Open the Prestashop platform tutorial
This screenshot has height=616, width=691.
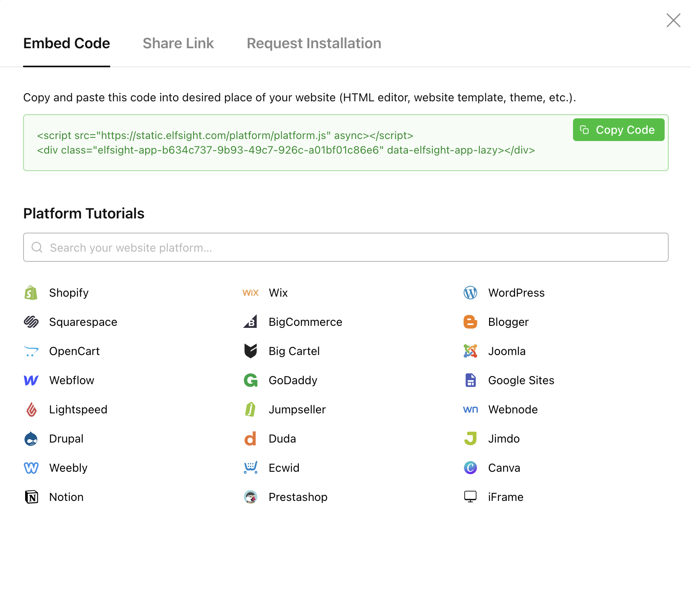pyautogui.click(x=298, y=497)
